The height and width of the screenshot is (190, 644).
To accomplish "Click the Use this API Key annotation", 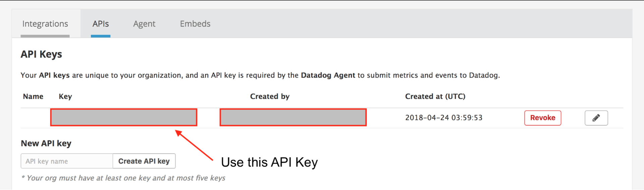I will coord(269,162).
